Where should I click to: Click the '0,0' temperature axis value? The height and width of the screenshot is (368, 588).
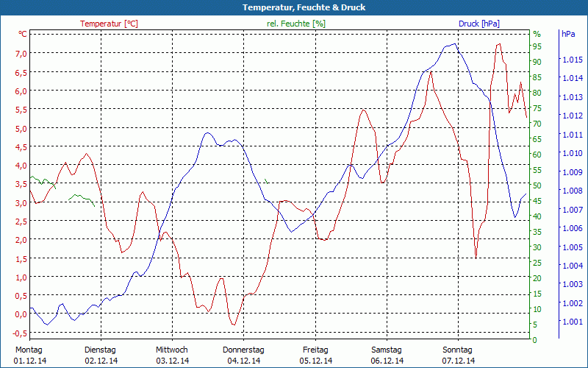[x=21, y=314]
